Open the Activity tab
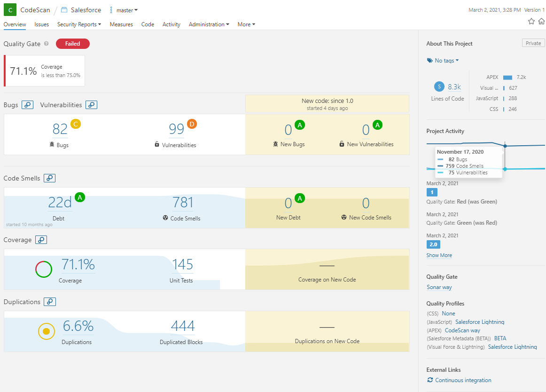 pos(171,24)
